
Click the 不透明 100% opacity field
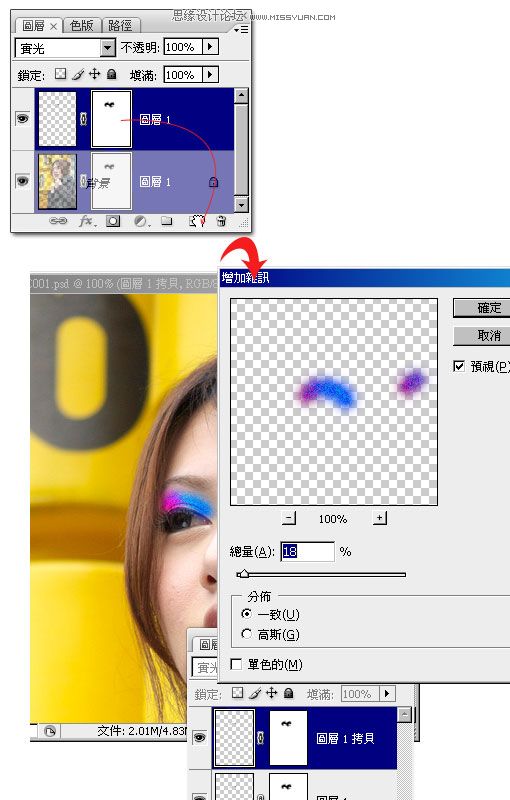(183, 46)
